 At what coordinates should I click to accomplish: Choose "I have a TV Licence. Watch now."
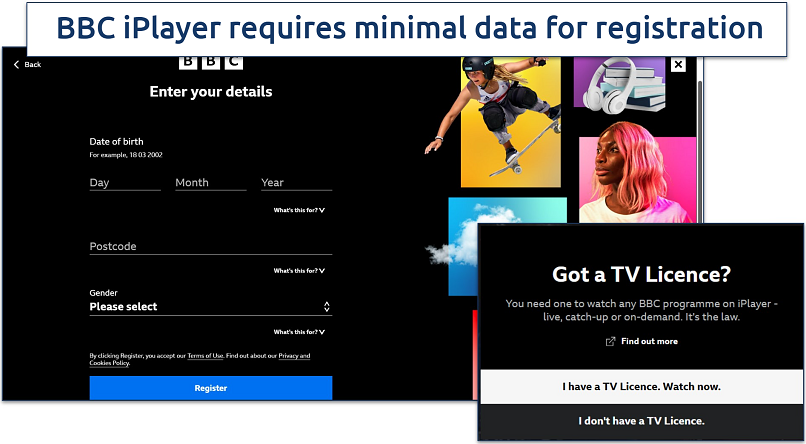point(641,386)
